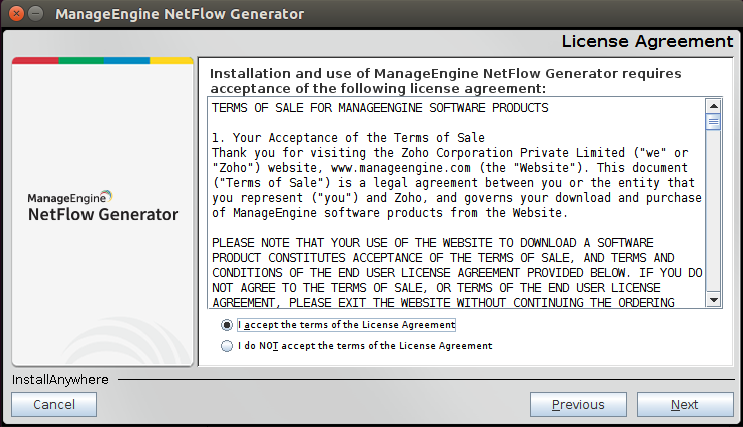
Task: Minimize the installer window
Action: [33, 15]
